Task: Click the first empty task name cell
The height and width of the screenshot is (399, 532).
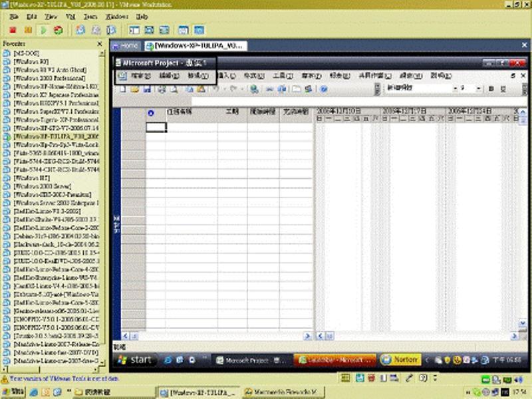Action: coord(192,127)
